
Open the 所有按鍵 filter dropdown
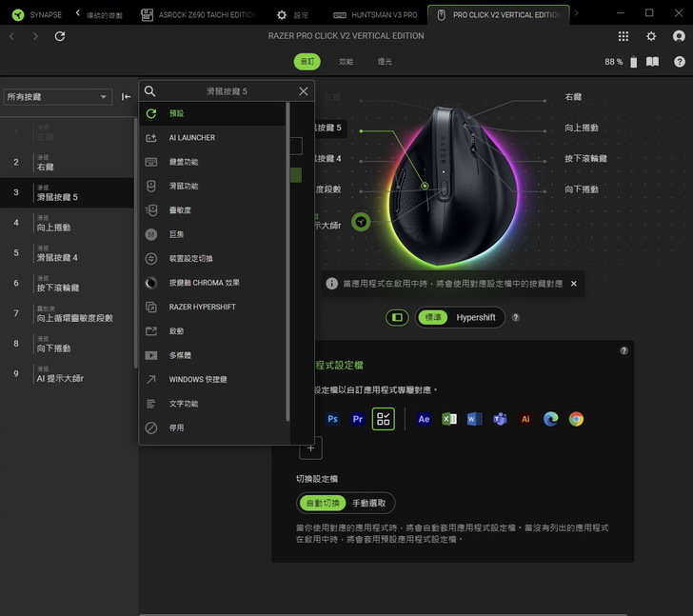pos(57,97)
